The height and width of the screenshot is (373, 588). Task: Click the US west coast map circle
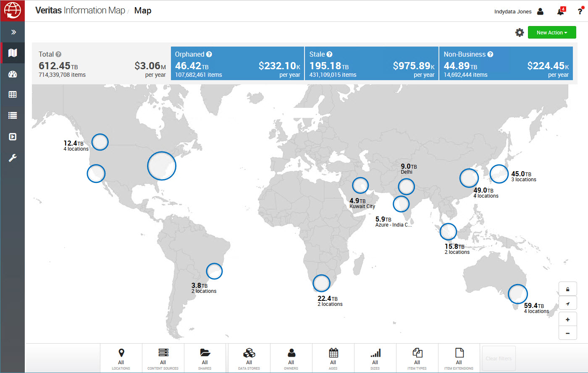pos(96,173)
